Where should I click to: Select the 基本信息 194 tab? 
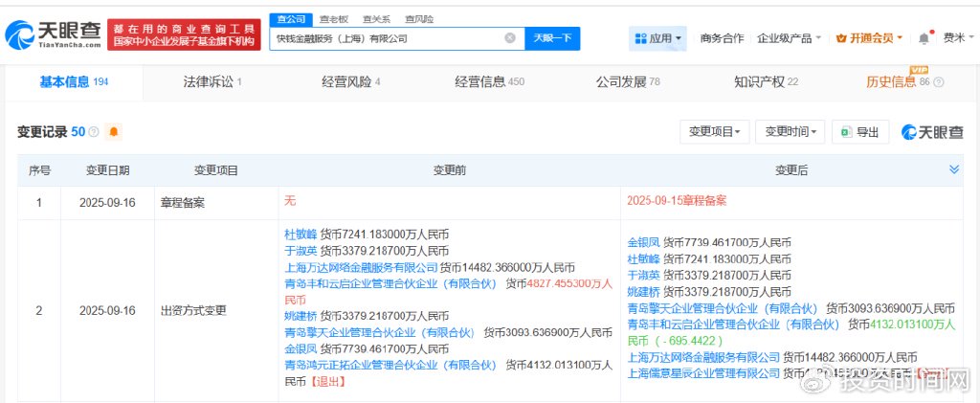coord(74,82)
